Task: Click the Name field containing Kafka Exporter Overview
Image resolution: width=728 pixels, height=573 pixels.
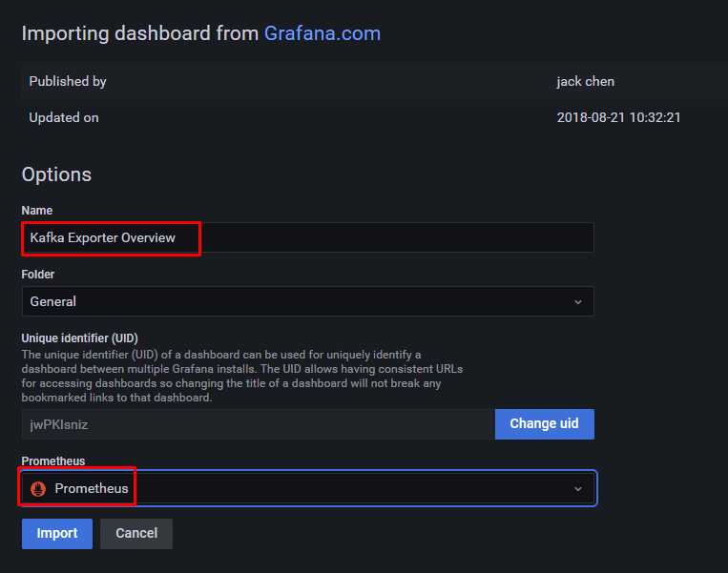Action: (x=308, y=237)
